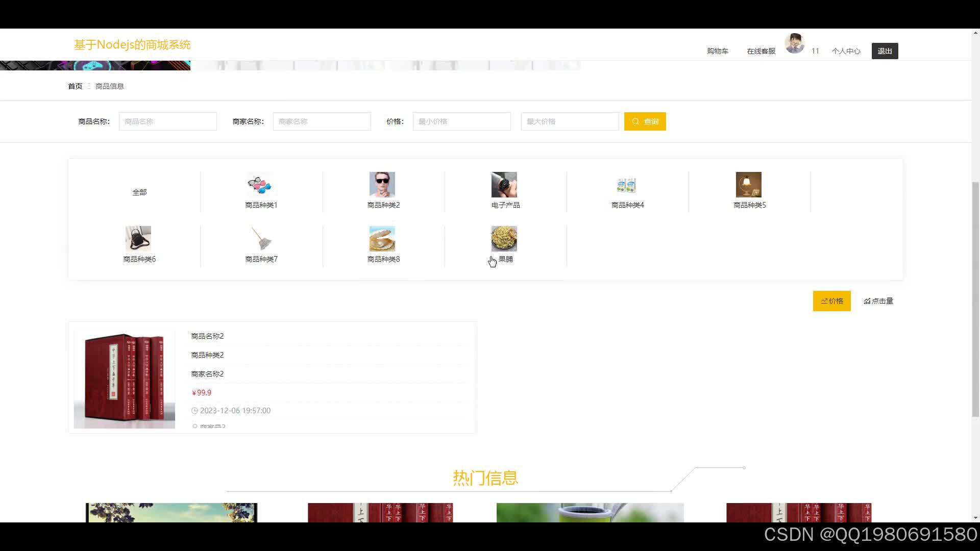Click the 商品名称 search input field
The image size is (980, 551).
click(167, 121)
